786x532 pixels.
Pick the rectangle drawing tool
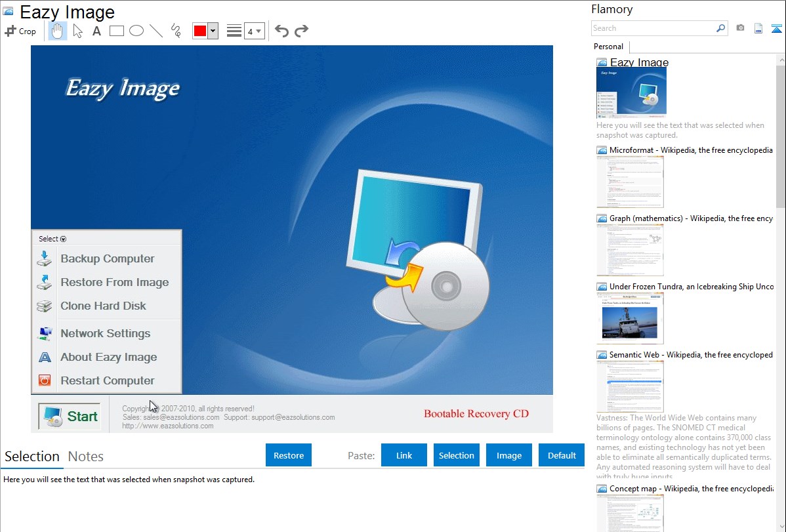click(117, 31)
